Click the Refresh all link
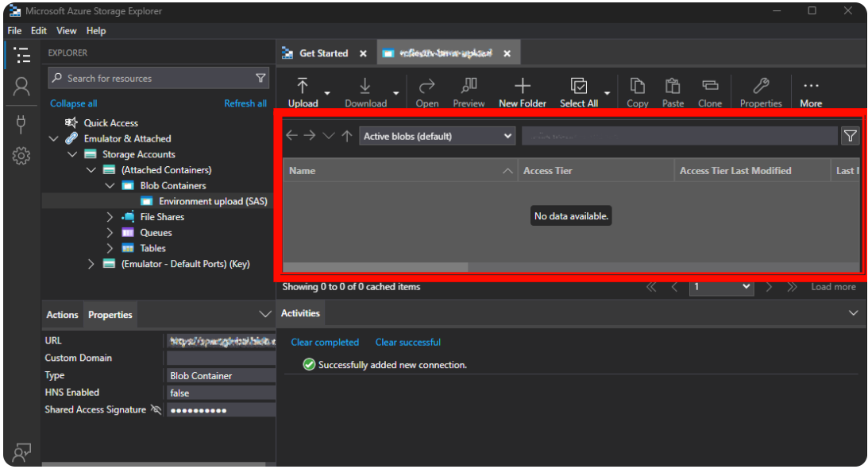 pyautogui.click(x=245, y=103)
